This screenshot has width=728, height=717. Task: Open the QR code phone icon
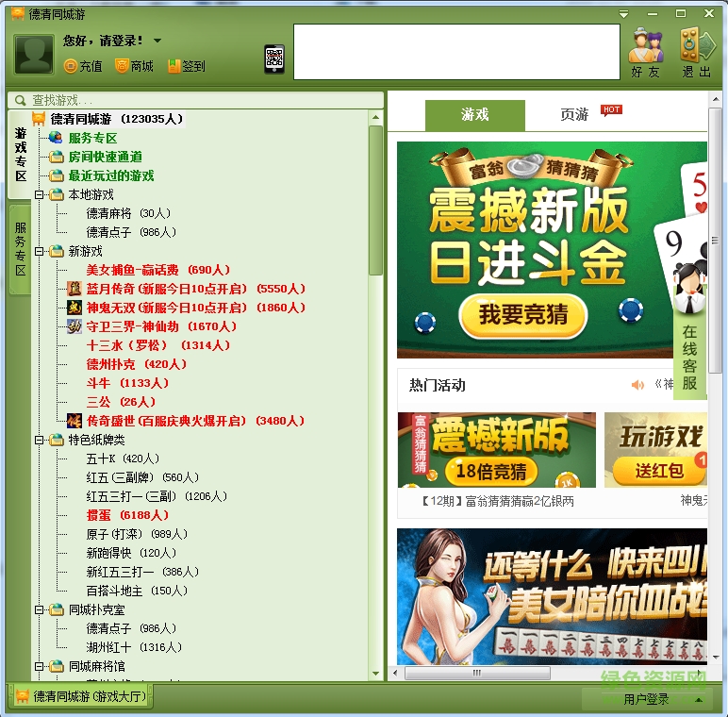[x=274, y=58]
